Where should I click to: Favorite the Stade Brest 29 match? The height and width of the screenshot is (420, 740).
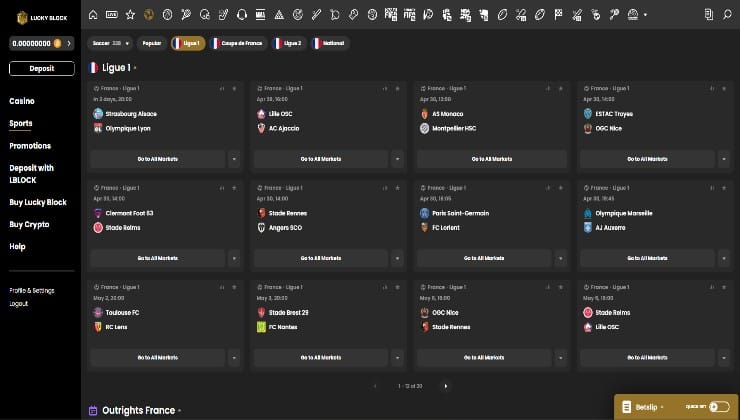(x=397, y=287)
